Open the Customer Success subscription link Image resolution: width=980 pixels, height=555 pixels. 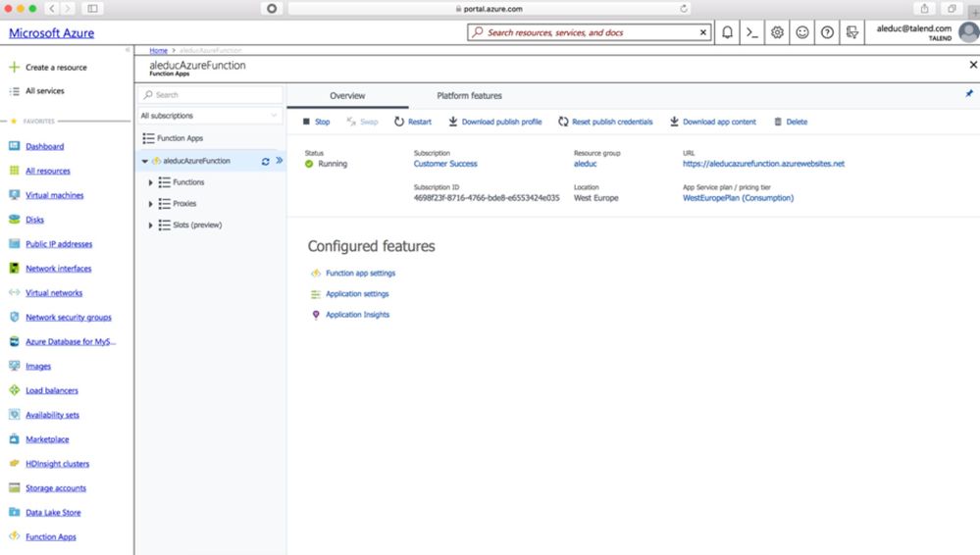click(445, 164)
